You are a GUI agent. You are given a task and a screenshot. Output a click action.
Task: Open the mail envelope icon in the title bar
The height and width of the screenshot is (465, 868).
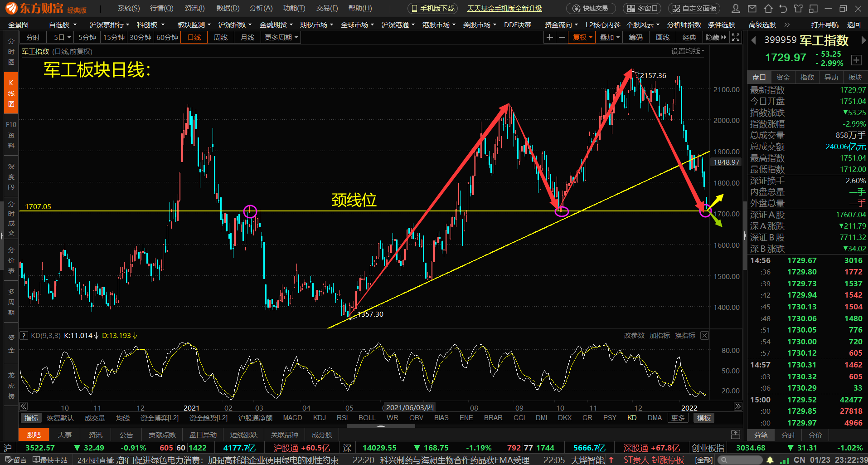tap(752, 9)
